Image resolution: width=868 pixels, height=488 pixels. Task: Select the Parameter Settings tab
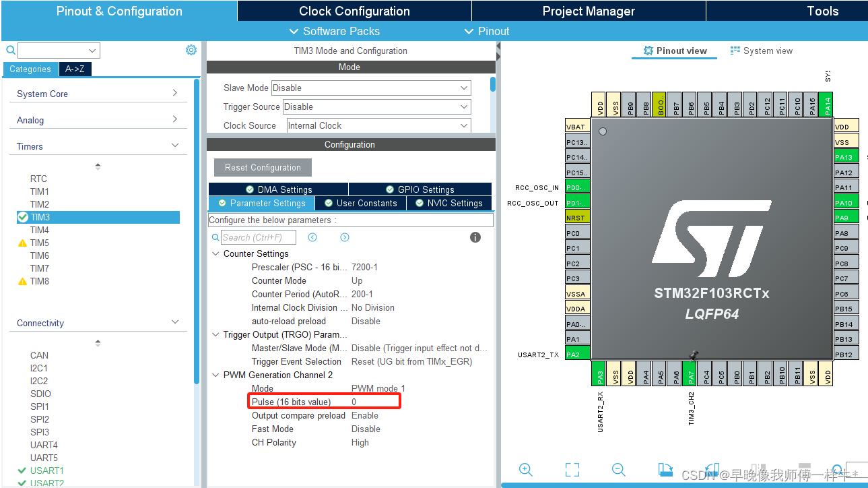[261, 203]
